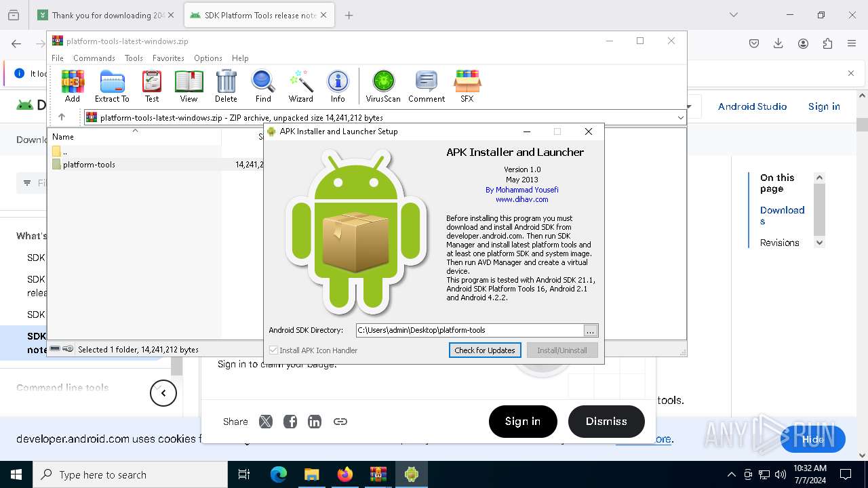Jump to Revisions section on page
Screen dimensions: 868x488
[779, 243]
